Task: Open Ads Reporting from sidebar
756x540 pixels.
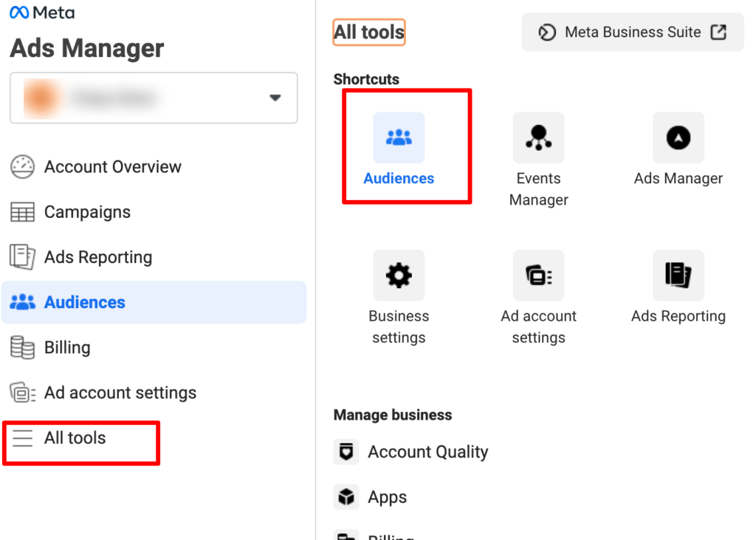Action: (x=98, y=257)
